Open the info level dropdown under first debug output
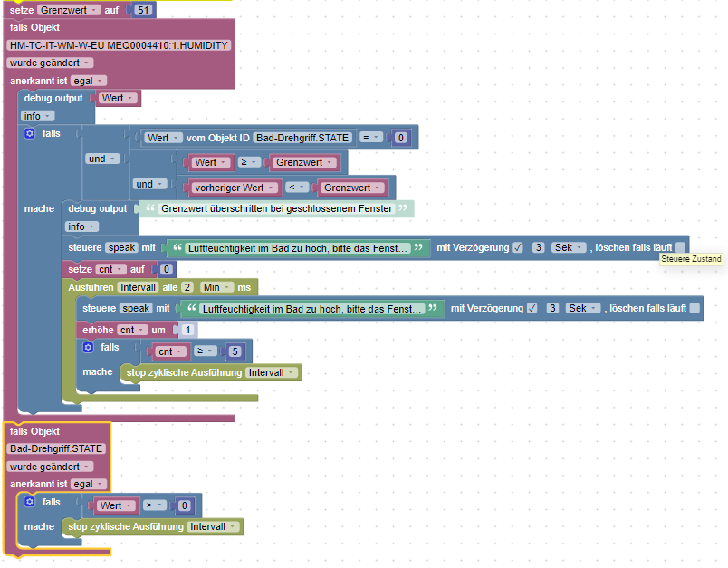Screen dimensions: 728x568 tap(38, 116)
